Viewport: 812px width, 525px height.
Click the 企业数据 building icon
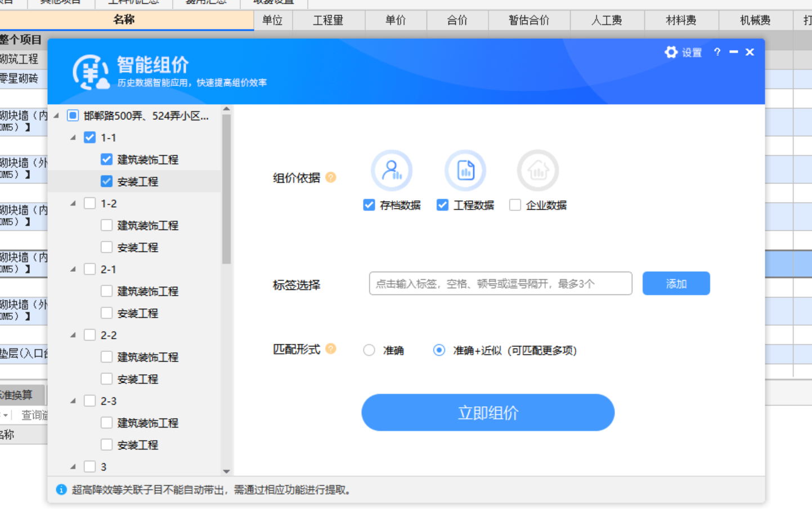(538, 170)
